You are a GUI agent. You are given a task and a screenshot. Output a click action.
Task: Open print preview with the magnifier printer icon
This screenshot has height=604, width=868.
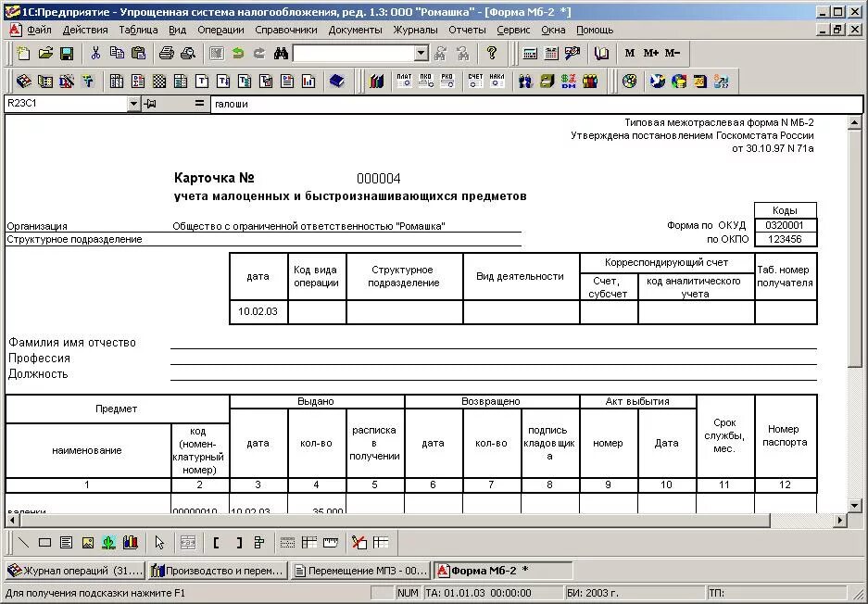coord(188,53)
